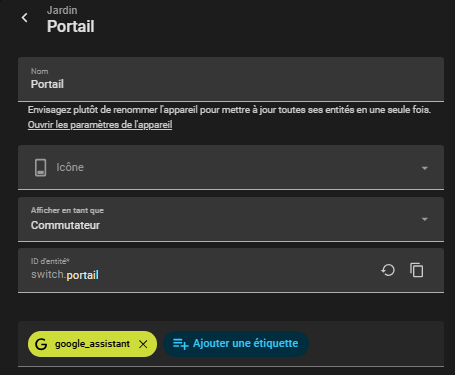Click the Afficher en tant que label

(x=67, y=210)
